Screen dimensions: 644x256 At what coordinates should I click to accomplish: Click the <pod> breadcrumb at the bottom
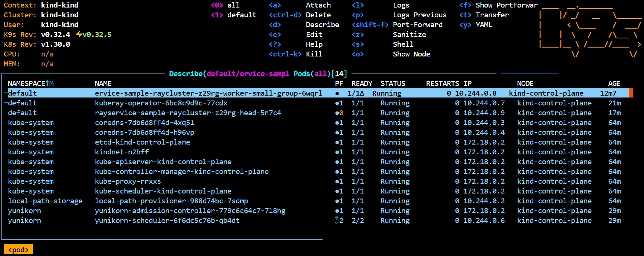click(x=18, y=250)
